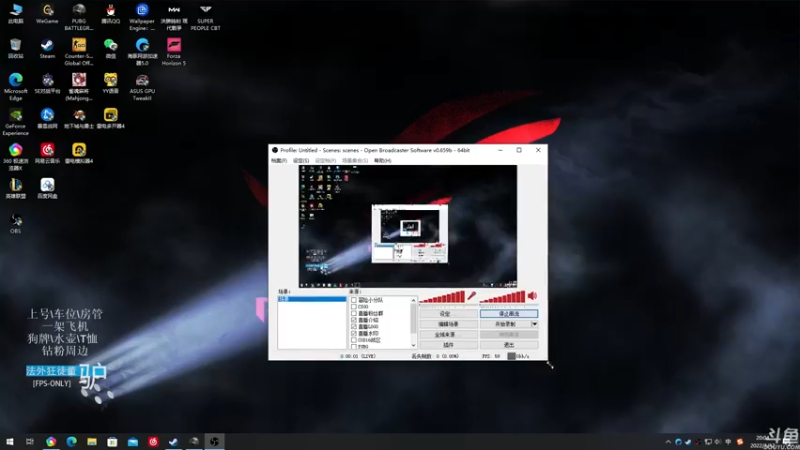Adjust the desktop audio volume meter slider
800x450 pixels.
click(x=503, y=297)
